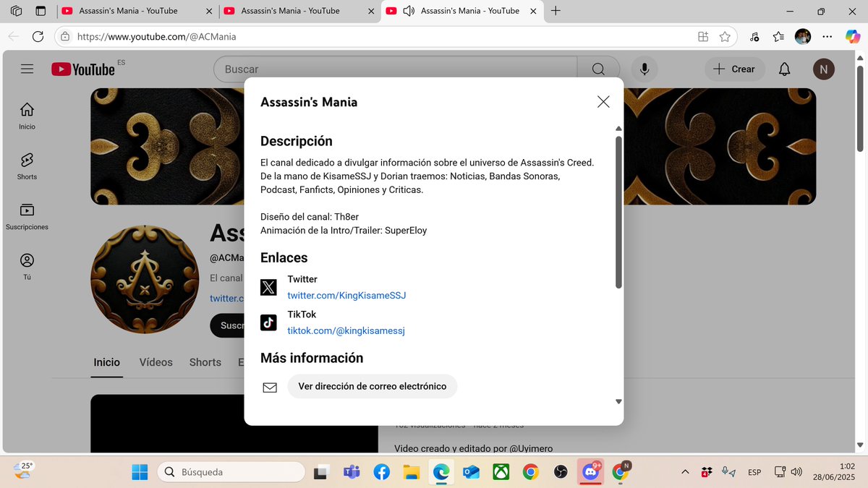868x488 pixels.
Task: Select the channel's Shorts tab
Action: pyautogui.click(x=205, y=362)
